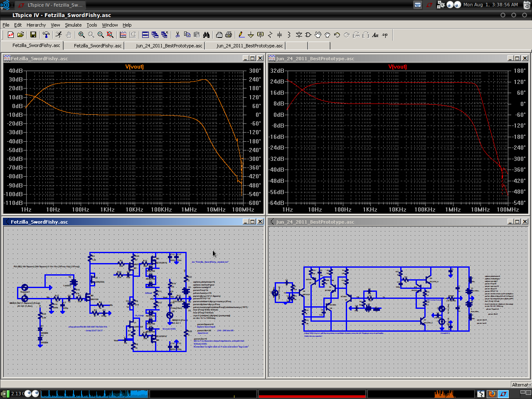The image size is (532, 399).
Task: Click the eyes applet in bottom panel
Action: pyautogui.click(x=32, y=394)
